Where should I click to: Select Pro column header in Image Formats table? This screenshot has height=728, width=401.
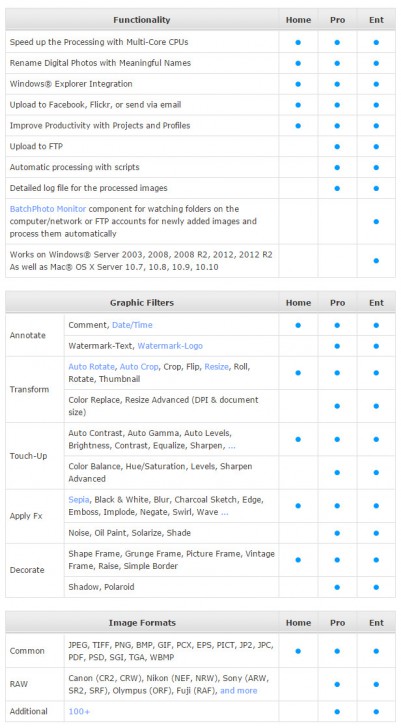(x=337, y=623)
